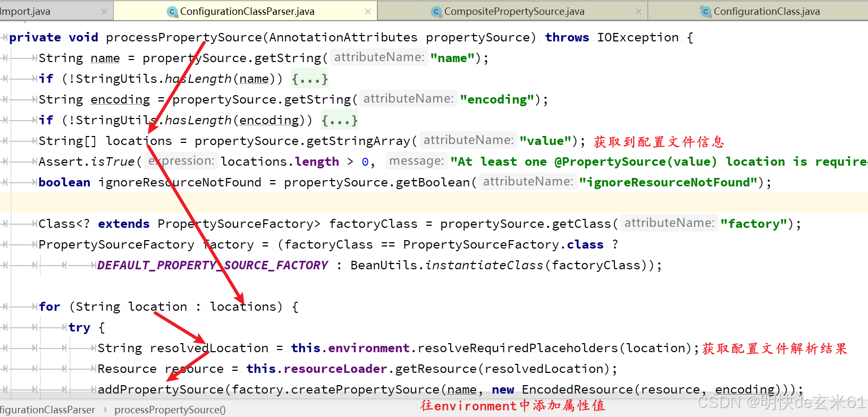Click the getStringArray method call
The image size is (868, 417).
(359, 141)
